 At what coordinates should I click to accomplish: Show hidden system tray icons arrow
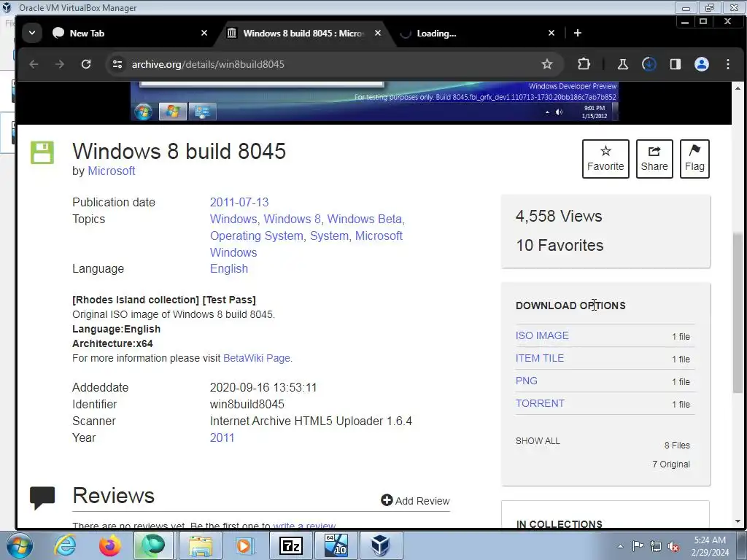pyautogui.click(x=620, y=546)
